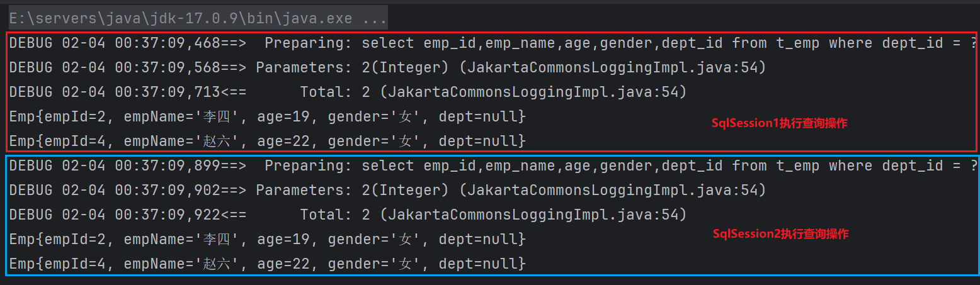
Task: Click the 00:37:09,713 Total timestamp
Action: [x=167, y=92]
